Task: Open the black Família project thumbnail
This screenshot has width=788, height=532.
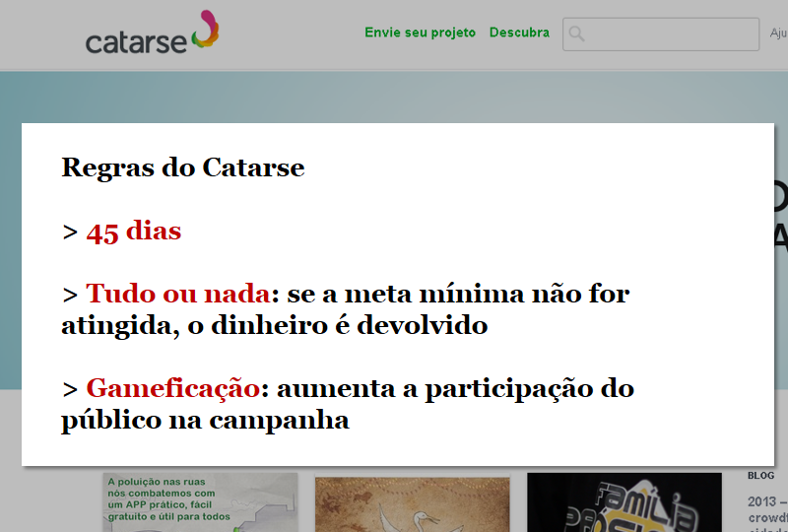Action: click(624, 501)
